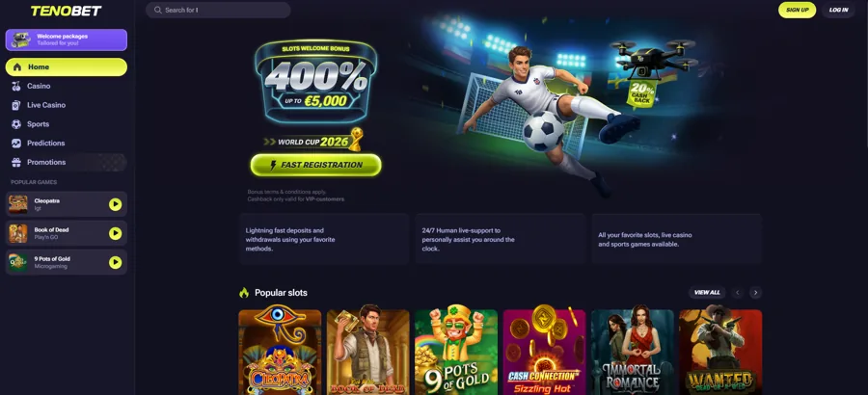Click the Sports soccer ball icon
The image size is (868, 395).
click(x=16, y=124)
